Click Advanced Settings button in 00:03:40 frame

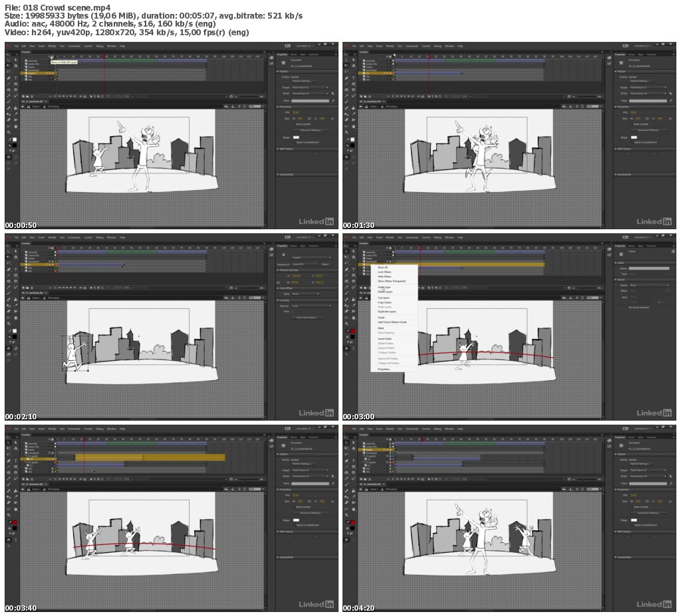pyautogui.click(x=311, y=513)
